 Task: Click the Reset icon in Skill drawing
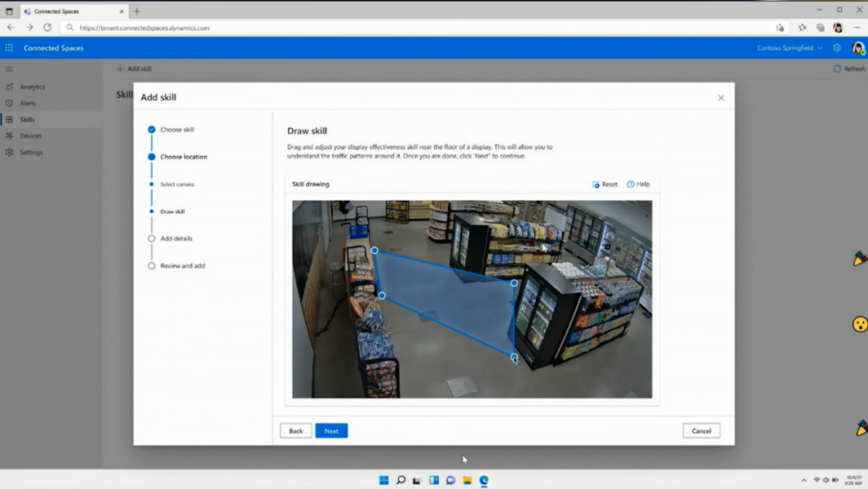tap(596, 184)
